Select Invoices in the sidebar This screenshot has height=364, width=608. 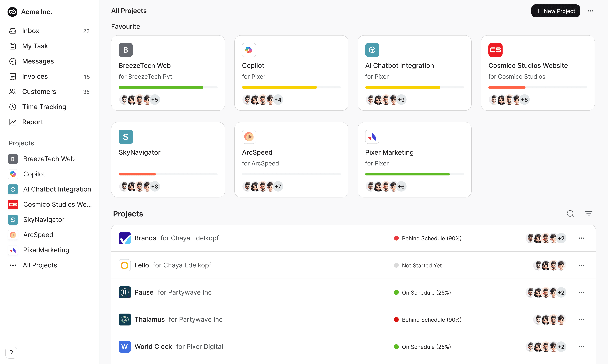tap(35, 76)
